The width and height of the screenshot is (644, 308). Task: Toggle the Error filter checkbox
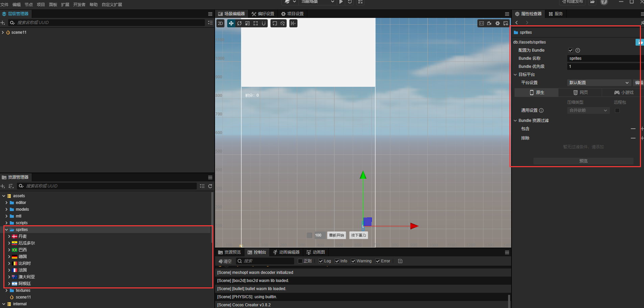(378, 261)
